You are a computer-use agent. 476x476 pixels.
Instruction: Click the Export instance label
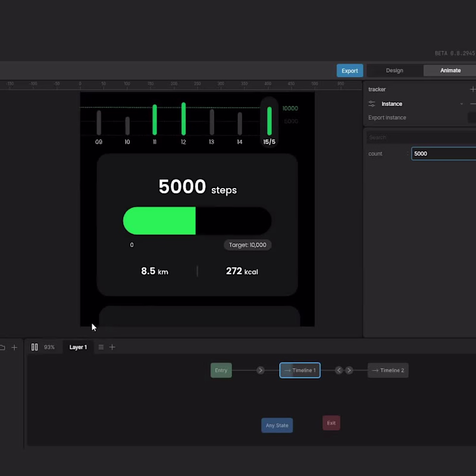point(387,117)
